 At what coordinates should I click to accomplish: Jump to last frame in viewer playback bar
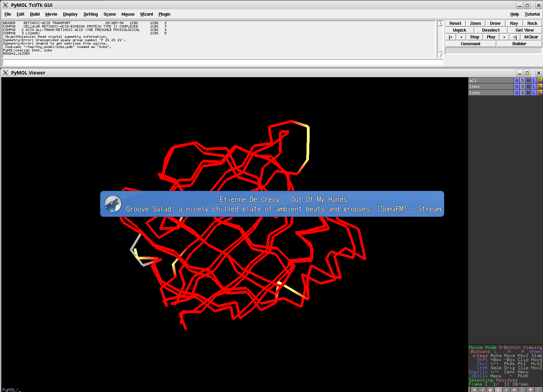coord(514,390)
